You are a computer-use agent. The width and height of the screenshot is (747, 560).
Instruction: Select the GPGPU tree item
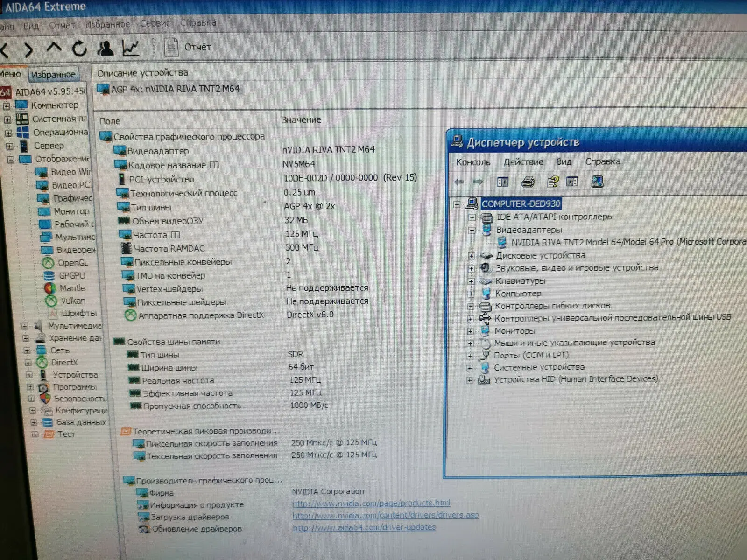(72, 275)
